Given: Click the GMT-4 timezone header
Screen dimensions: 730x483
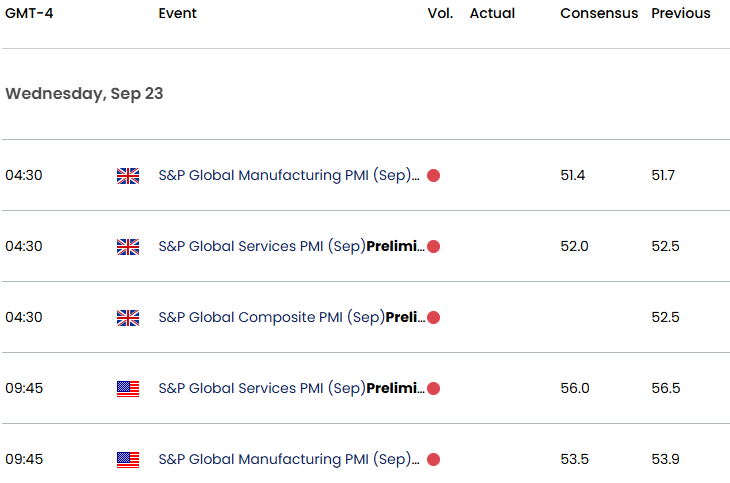Looking at the screenshot, I should coord(29,13).
